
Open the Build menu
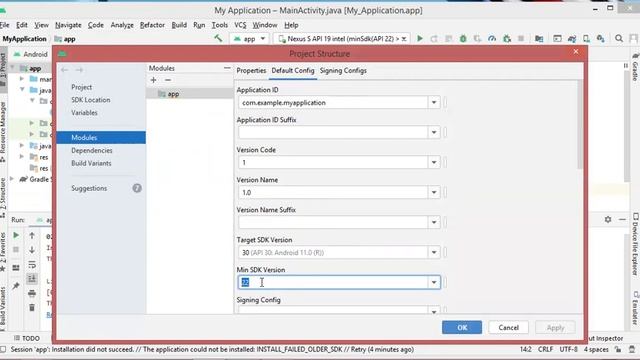click(179, 25)
